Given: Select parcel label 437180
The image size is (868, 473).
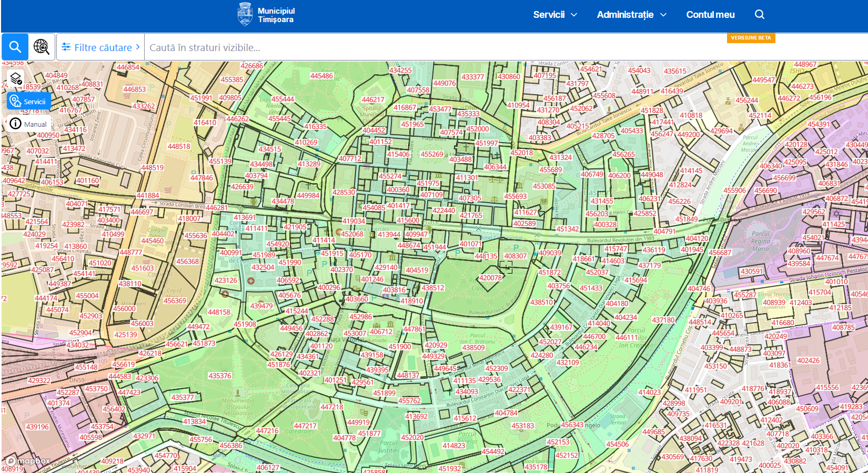Looking at the screenshot, I should pos(663,320).
